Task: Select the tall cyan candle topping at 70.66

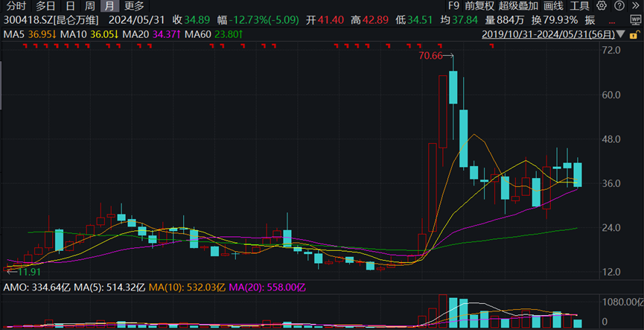Action: (x=453, y=87)
